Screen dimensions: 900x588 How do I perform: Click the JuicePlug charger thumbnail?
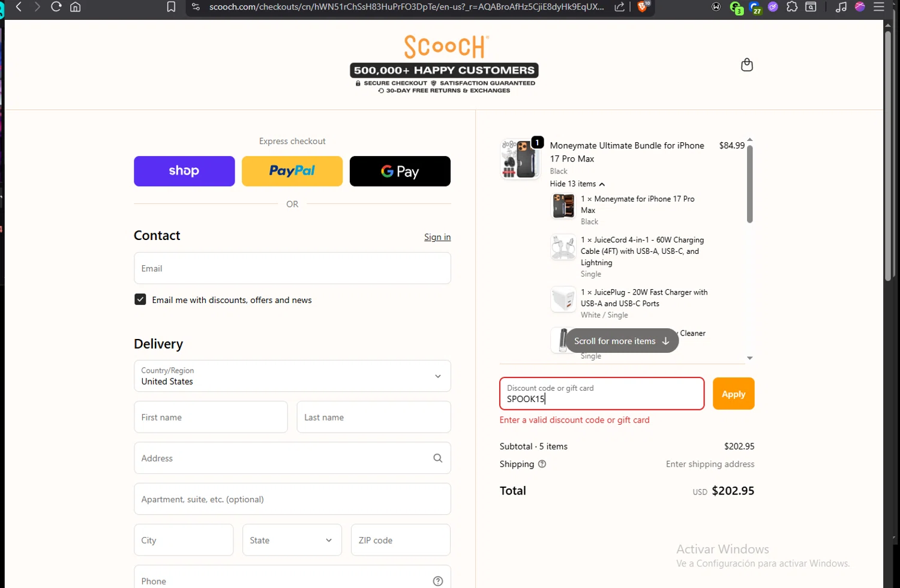tap(563, 299)
